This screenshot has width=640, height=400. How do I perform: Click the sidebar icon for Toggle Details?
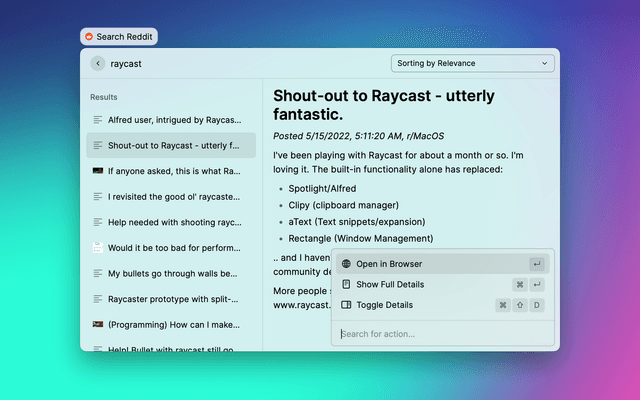(x=346, y=305)
